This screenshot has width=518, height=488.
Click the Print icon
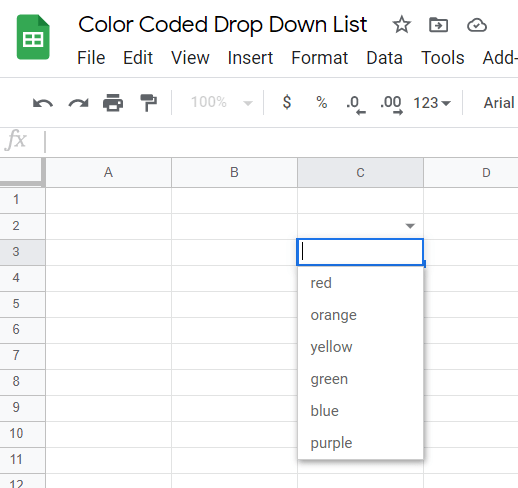[113, 103]
